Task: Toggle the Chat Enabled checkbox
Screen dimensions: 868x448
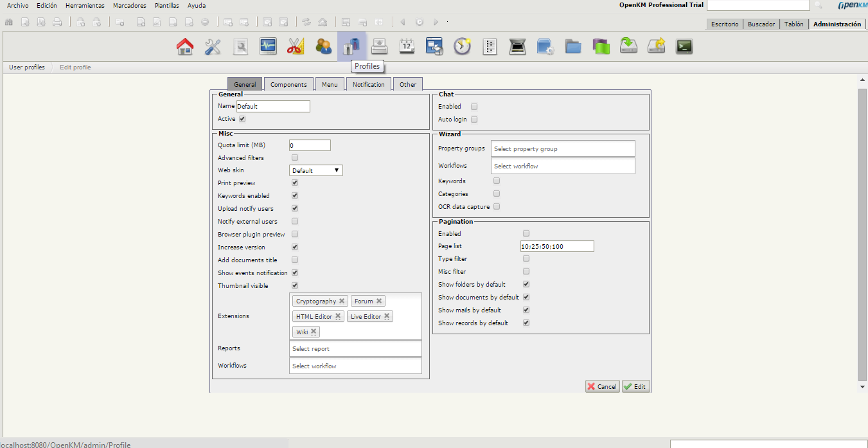Action: (x=474, y=107)
